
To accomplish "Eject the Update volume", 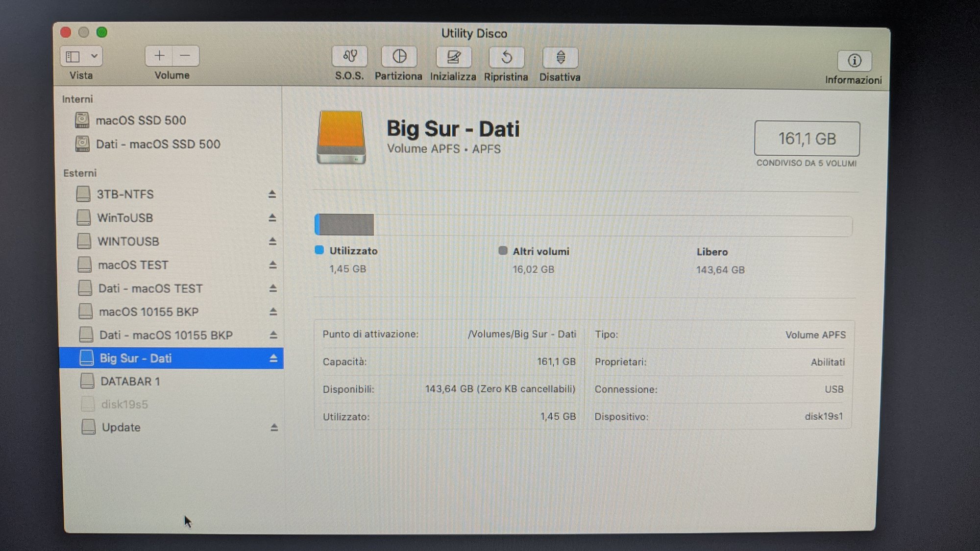I will [274, 428].
